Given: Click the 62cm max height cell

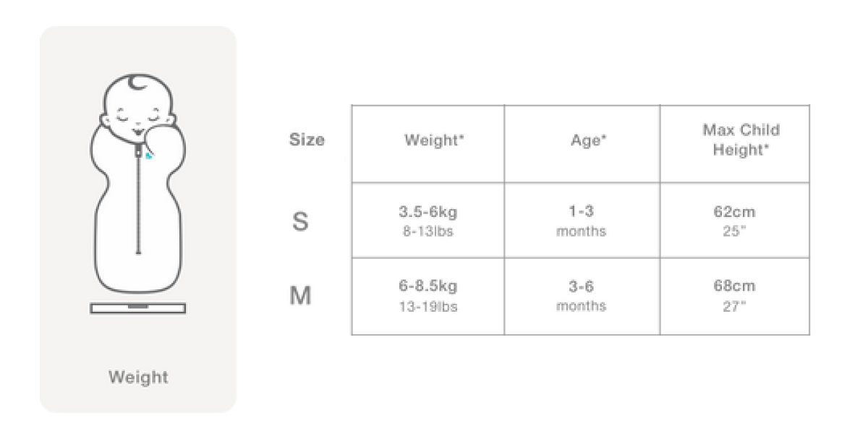Looking at the screenshot, I should (x=734, y=221).
